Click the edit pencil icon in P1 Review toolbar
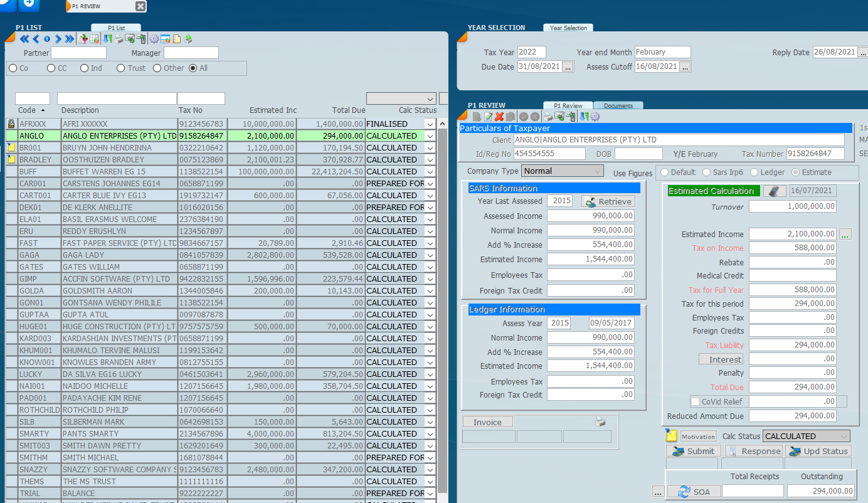The image size is (868, 503). pos(488,117)
